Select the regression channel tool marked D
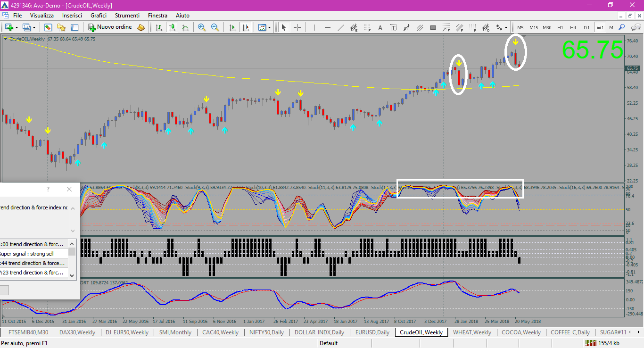Screen dimensions: 644x348 [486, 27]
